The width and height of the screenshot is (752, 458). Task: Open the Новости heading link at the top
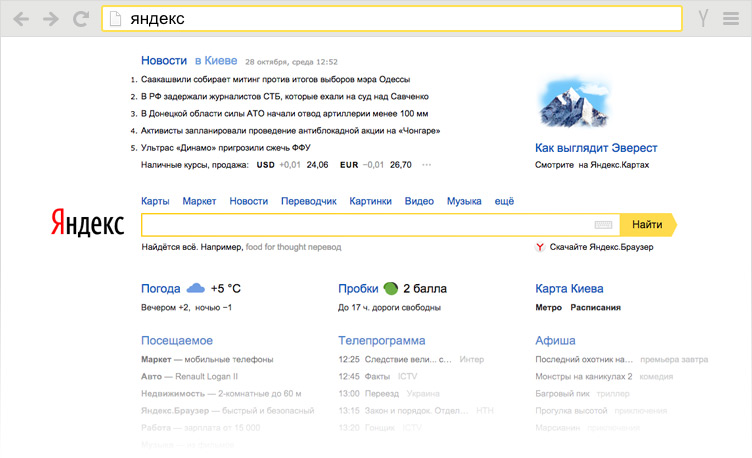click(x=164, y=60)
